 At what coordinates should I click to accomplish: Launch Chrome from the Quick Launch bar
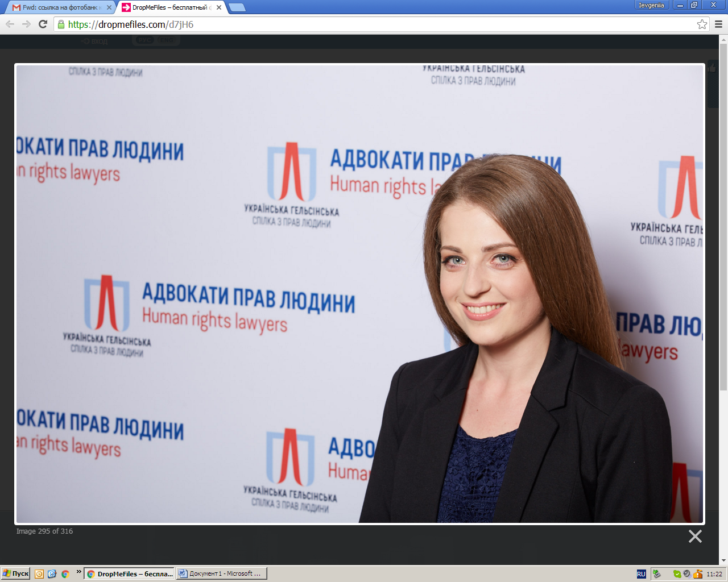click(65, 574)
